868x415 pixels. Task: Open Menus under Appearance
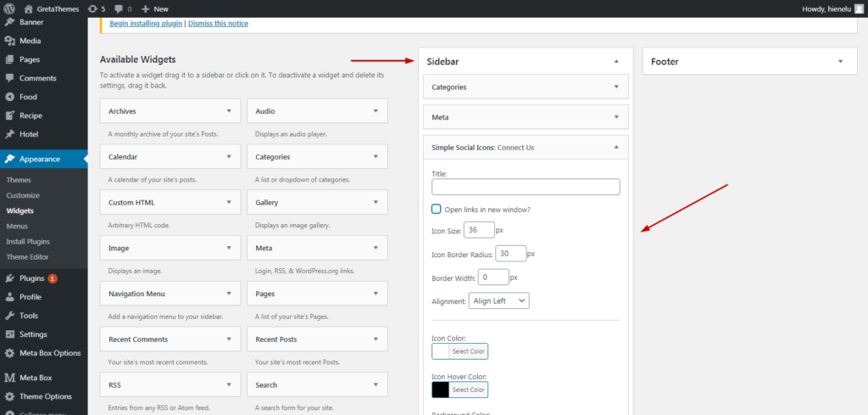tap(17, 226)
